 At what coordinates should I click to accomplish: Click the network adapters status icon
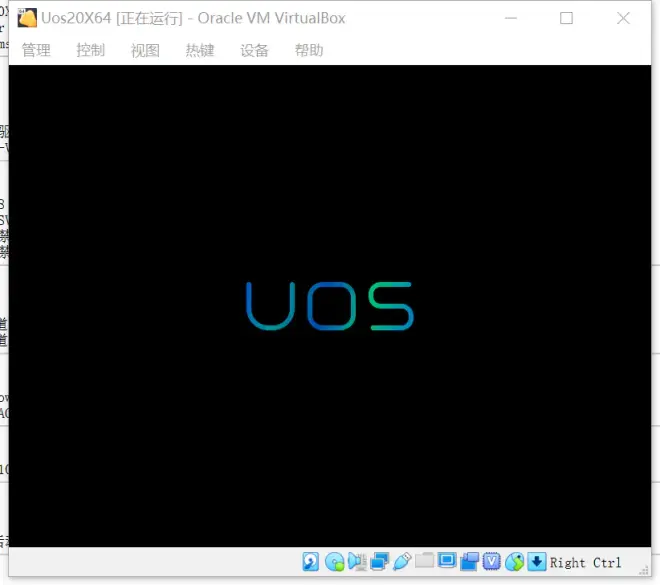click(x=379, y=562)
